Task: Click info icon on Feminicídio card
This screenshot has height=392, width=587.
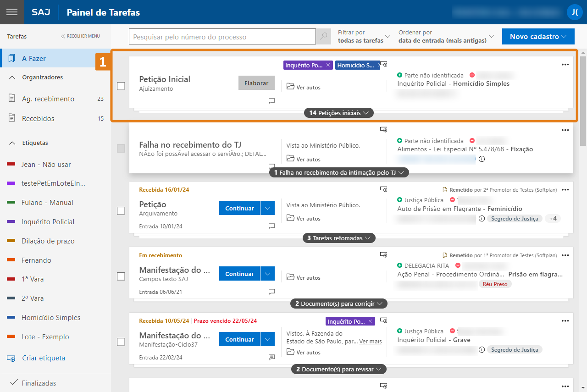Action: [482, 219]
